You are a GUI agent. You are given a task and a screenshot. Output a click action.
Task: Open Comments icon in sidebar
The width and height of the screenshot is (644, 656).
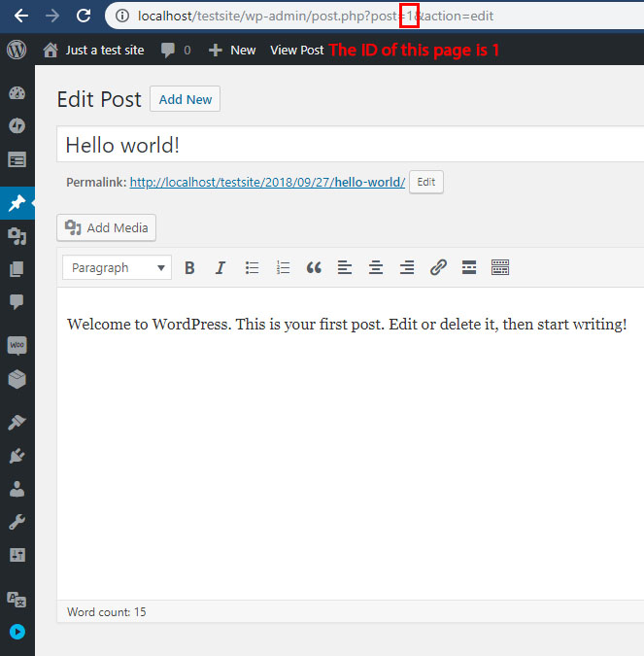point(17,301)
